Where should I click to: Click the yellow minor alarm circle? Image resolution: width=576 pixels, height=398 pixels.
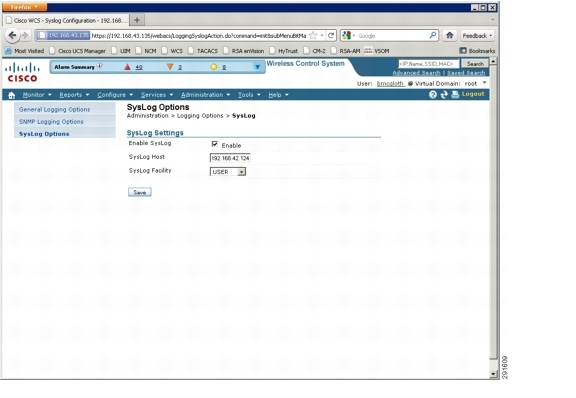tap(213, 67)
